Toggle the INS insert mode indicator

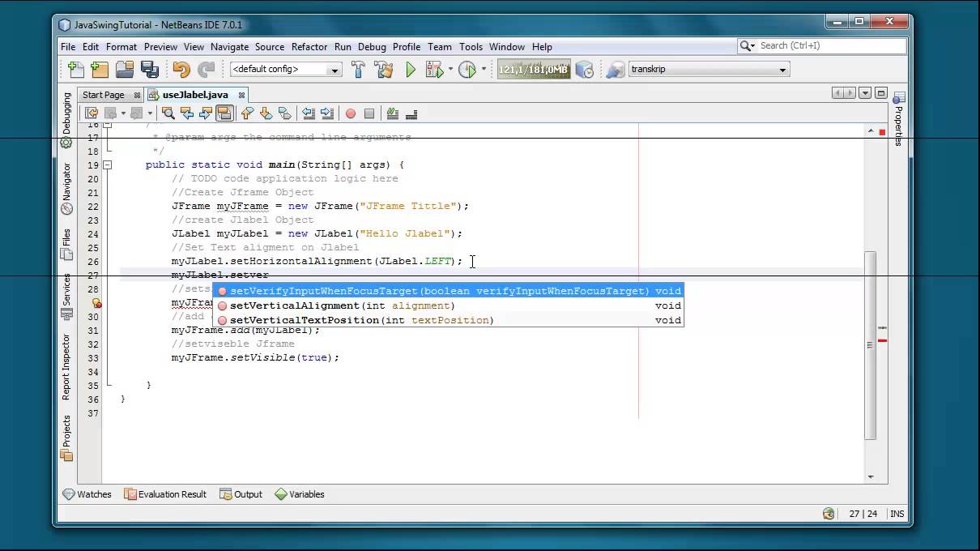[897, 514]
